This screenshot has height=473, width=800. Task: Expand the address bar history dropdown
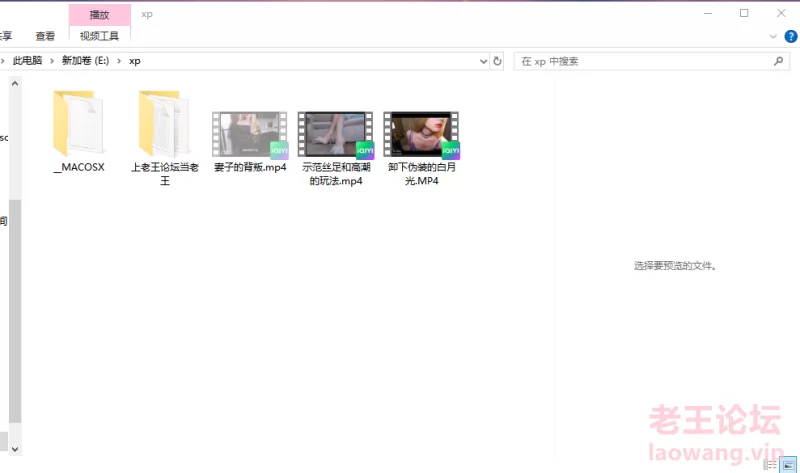(x=483, y=61)
